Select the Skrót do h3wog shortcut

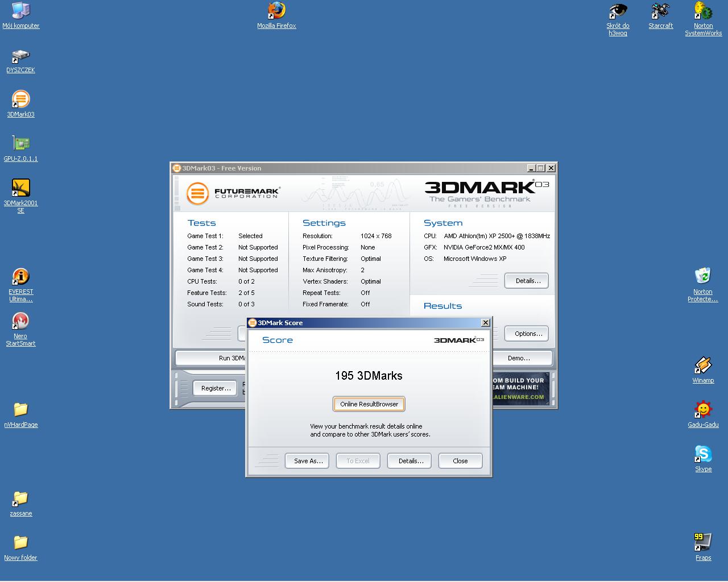pyautogui.click(x=618, y=19)
